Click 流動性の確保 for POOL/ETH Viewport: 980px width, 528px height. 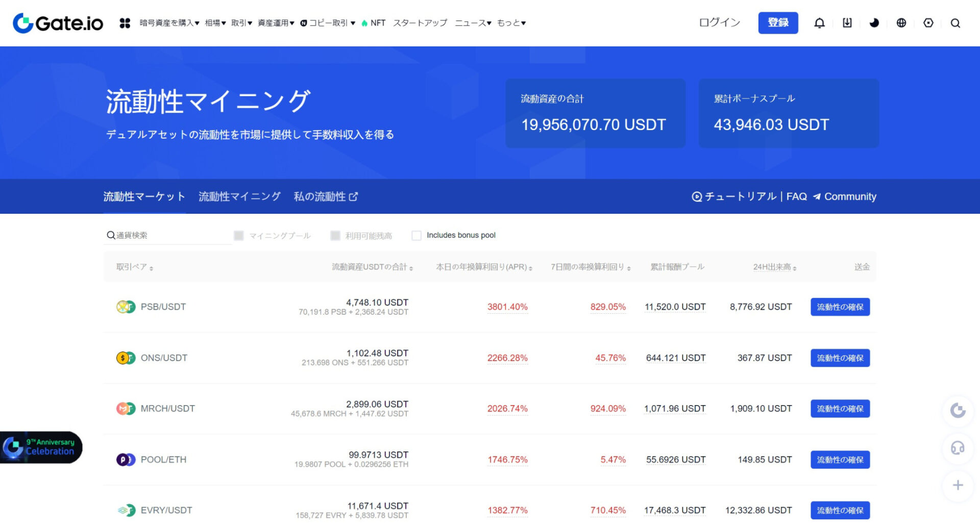tap(840, 460)
